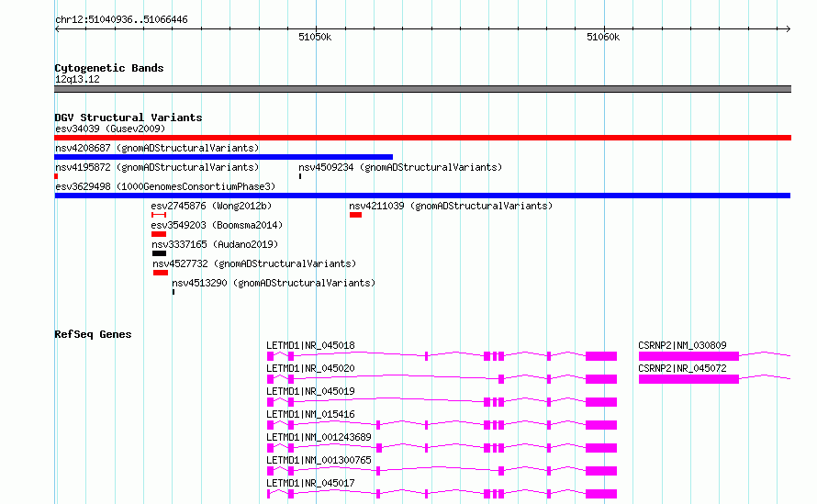817x504 pixels.
Task: Click the 51060k ruler position label
Action: [x=603, y=37]
